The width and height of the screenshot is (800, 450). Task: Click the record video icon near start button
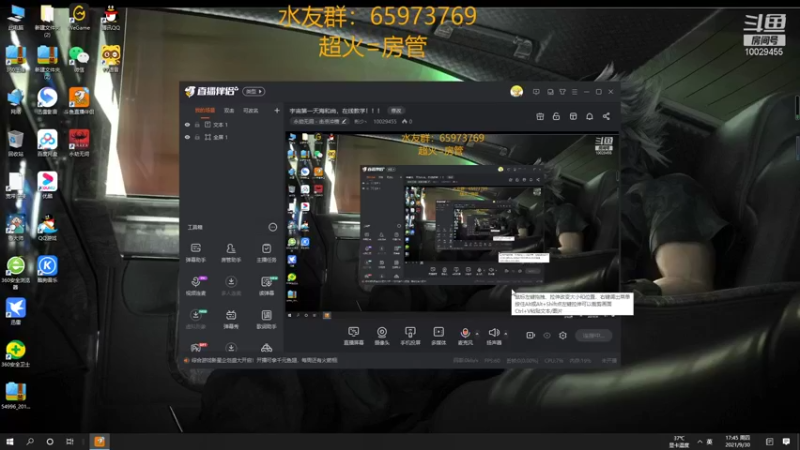pyautogui.click(x=531, y=335)
